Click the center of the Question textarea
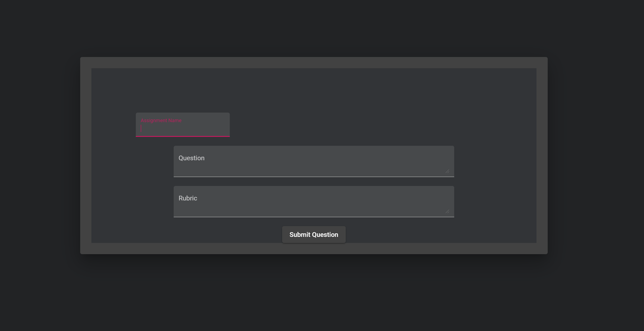Screen dimensions: 644x331 pos(314,161)
